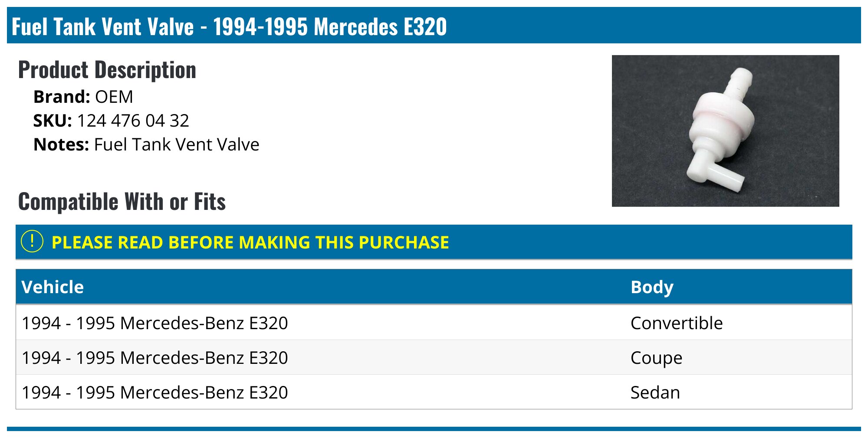Click the yellow PLEASE READ warning text

click(250, 242)
